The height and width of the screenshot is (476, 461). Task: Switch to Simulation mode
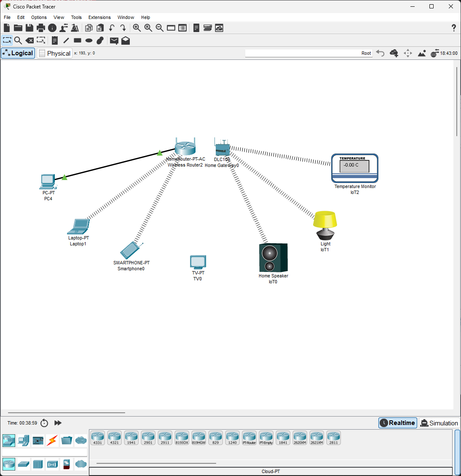pos(439,423)
